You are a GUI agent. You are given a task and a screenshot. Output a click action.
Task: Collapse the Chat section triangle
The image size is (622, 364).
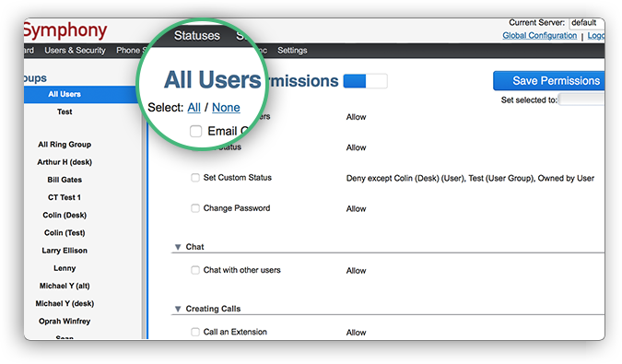point(178,247)
